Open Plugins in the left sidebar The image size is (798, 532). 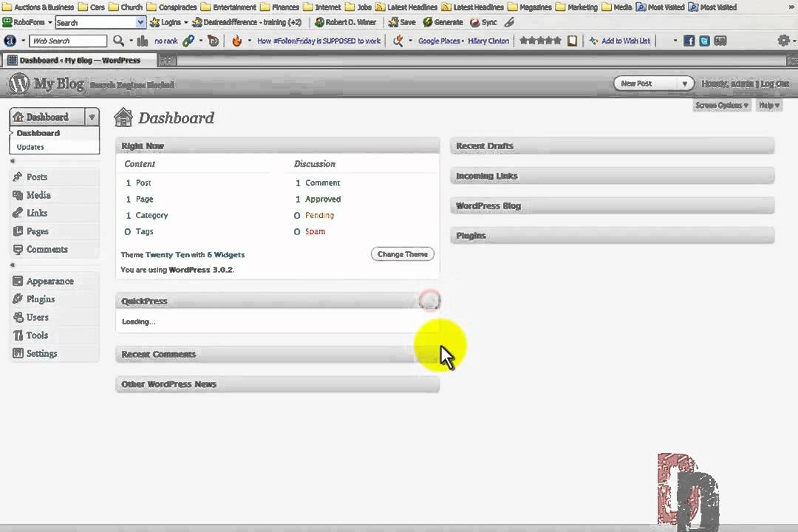40,299
